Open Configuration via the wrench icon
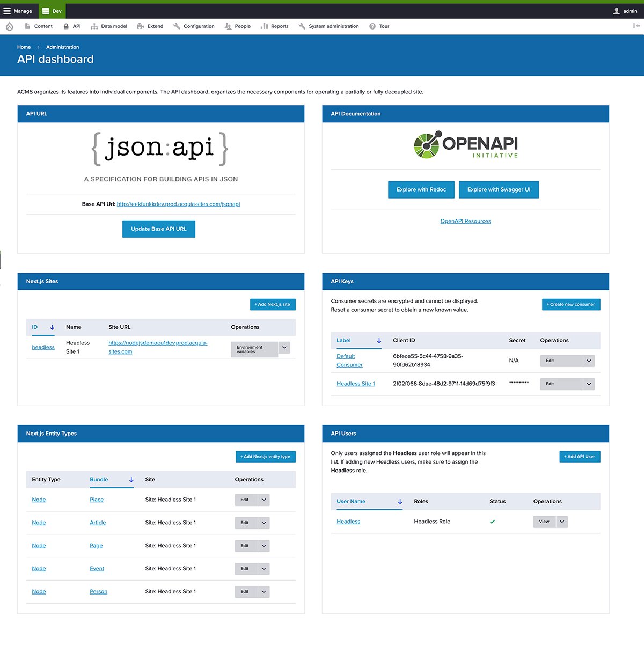 (176, 26)
